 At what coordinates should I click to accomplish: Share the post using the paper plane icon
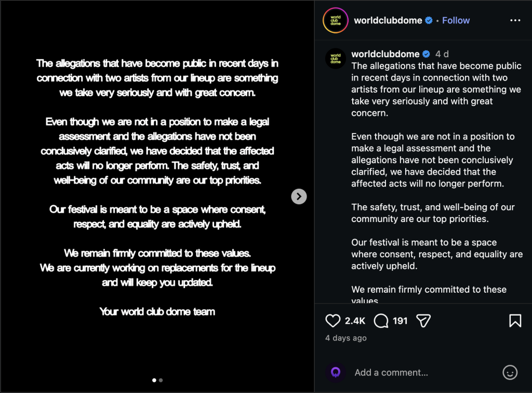422,321
